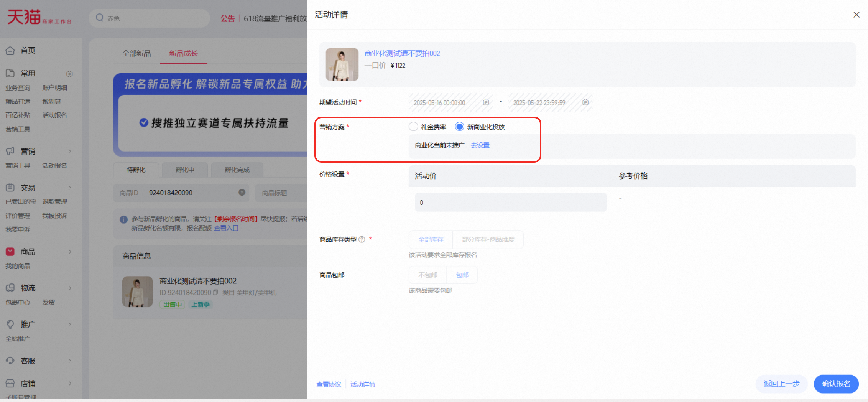Click the home icon beside 首页
868x402 pixels.
click(10, 50)
